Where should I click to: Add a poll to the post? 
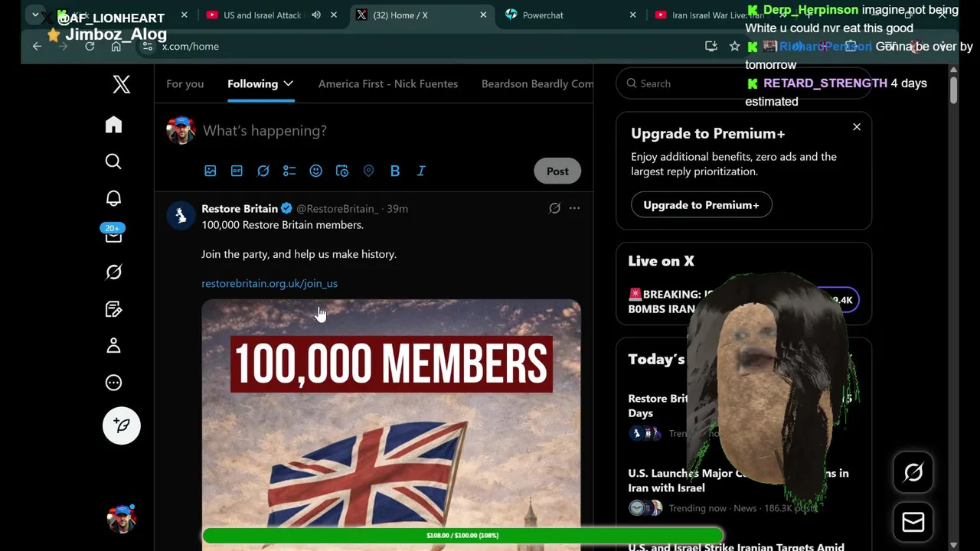[289, 171]
